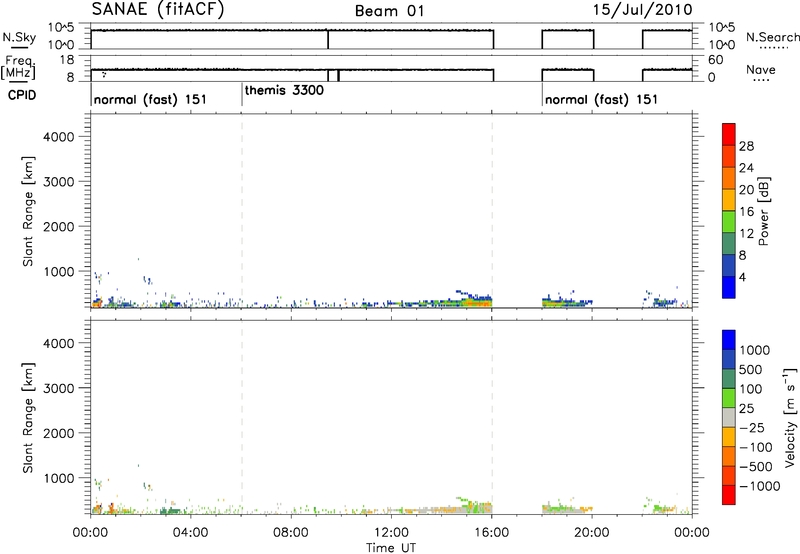Image resolution: width=800 pixels, height=554 pixels.
Task: Click the '-500' label on velocity color bar
Action: tap(756, 467)
